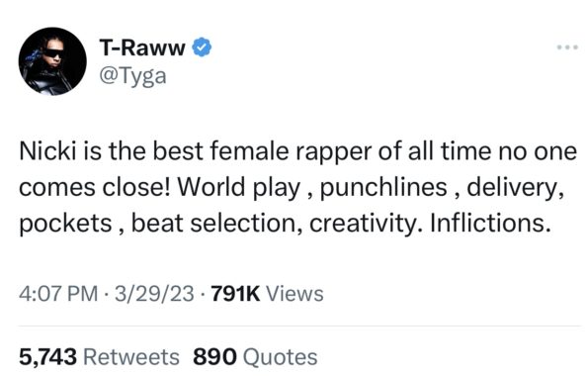View the 791K view count
This screenshot has width=588, height=376.
[x=235, y=293]
